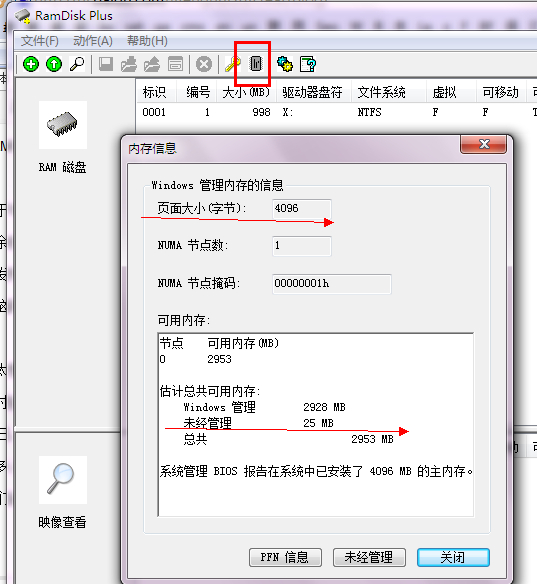Screen dimensions: 537x584
Task: Click the grayed load image toolbar icon
Action: (152, 64)
